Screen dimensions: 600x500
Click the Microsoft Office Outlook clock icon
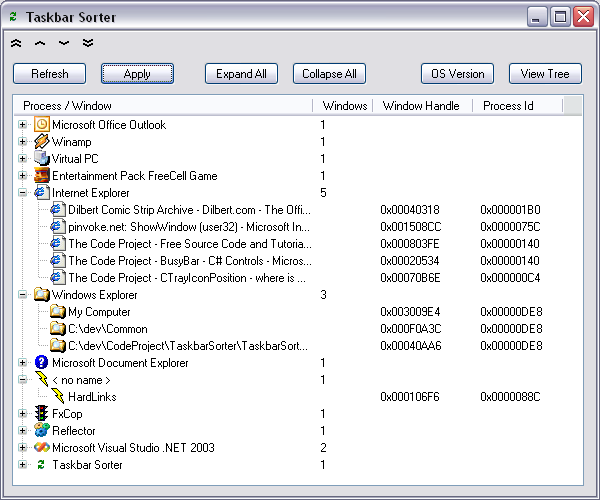42,125
